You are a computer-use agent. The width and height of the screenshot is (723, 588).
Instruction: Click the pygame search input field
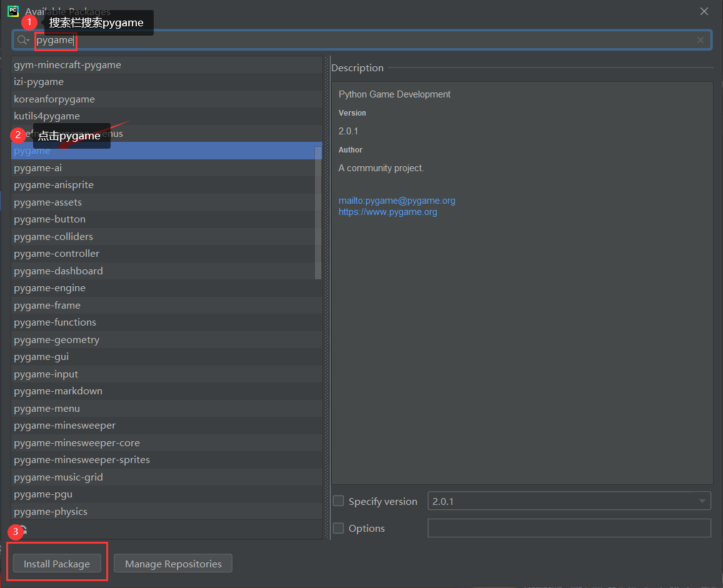(362, 40)
